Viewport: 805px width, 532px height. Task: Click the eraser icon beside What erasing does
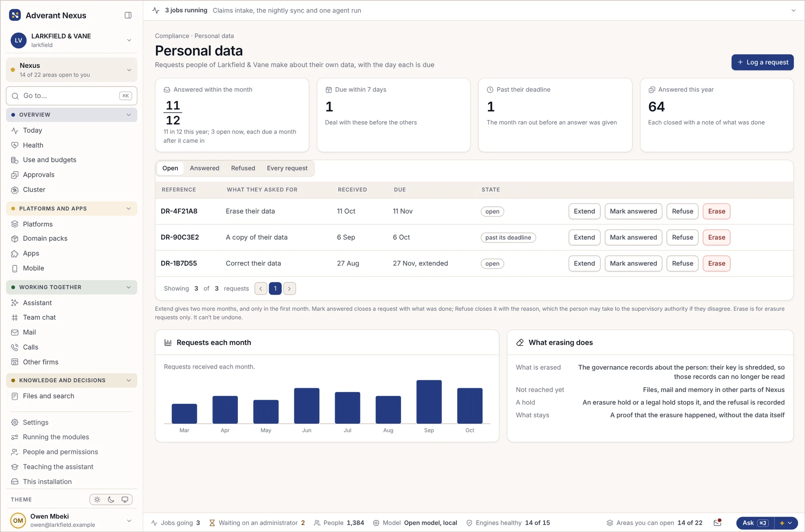pyautogui.click(x=520, y=342)
